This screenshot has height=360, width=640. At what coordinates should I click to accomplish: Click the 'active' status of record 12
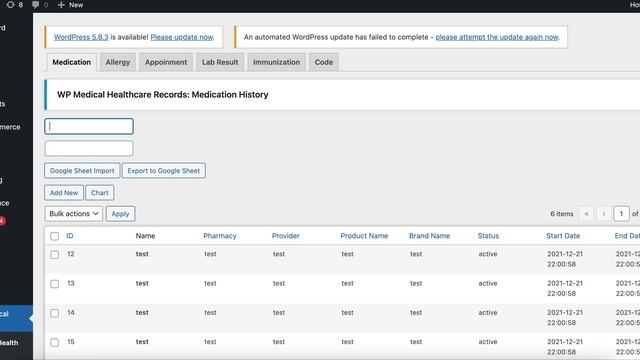488,254
